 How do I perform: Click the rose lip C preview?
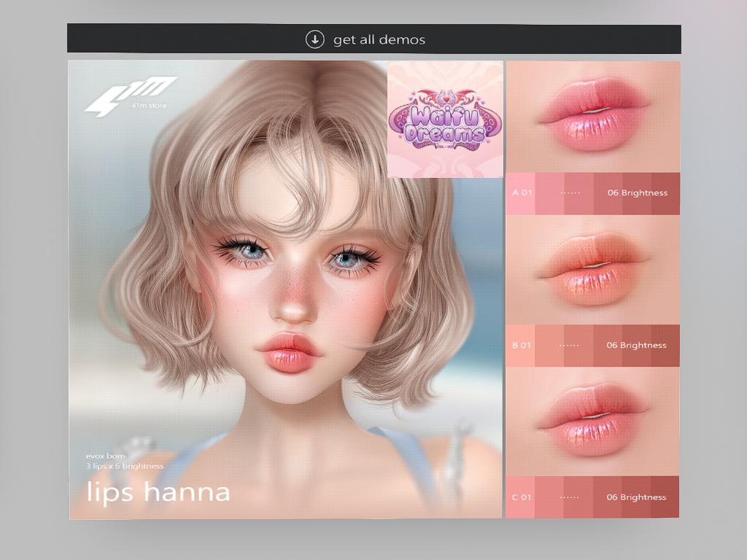point(593,421)
